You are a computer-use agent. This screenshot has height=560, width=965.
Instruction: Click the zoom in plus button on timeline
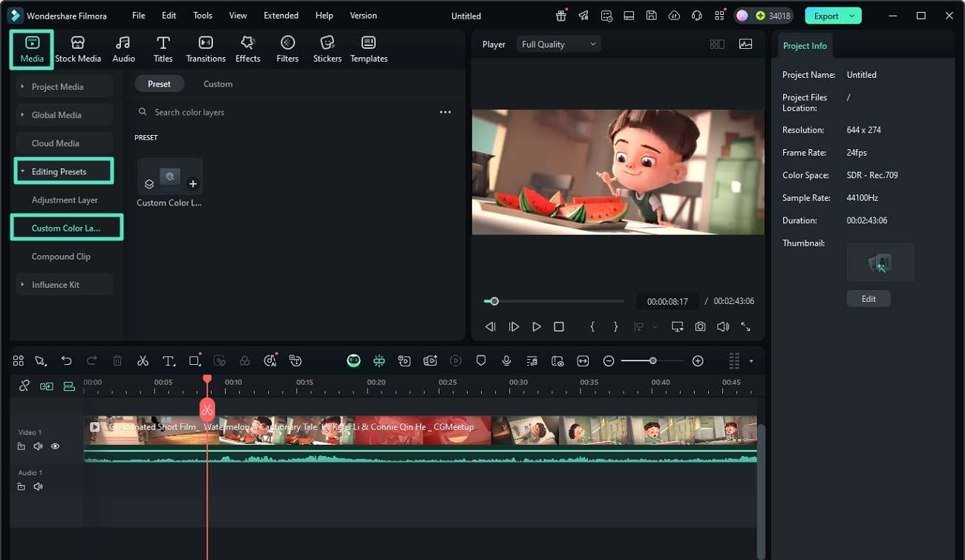tap(698, 360)
